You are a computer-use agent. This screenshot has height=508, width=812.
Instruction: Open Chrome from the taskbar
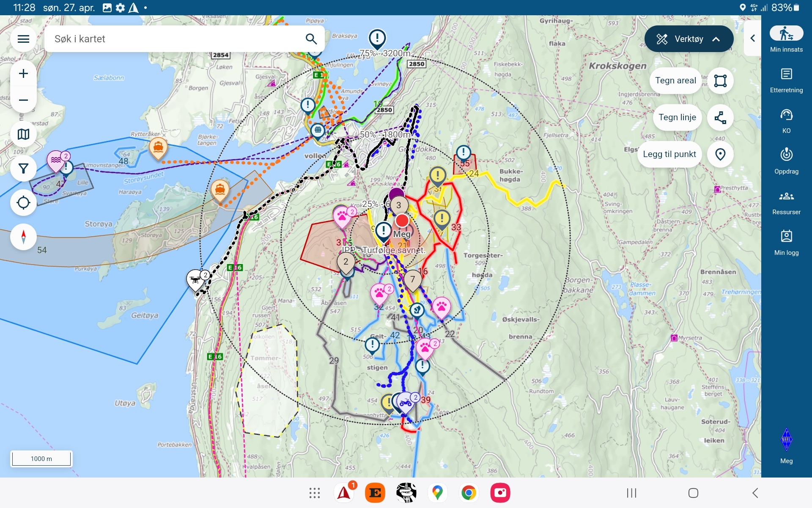468,493
